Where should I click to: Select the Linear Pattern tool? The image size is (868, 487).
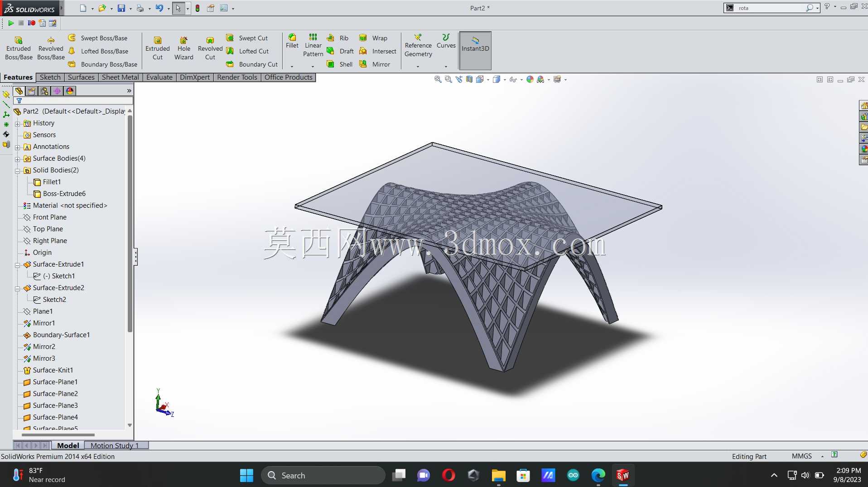[313, 45]
